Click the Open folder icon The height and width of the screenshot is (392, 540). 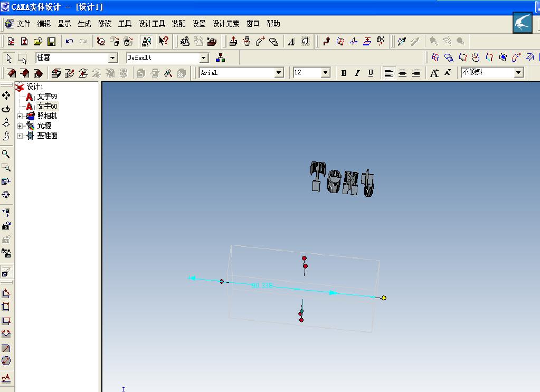coord(38,42)
